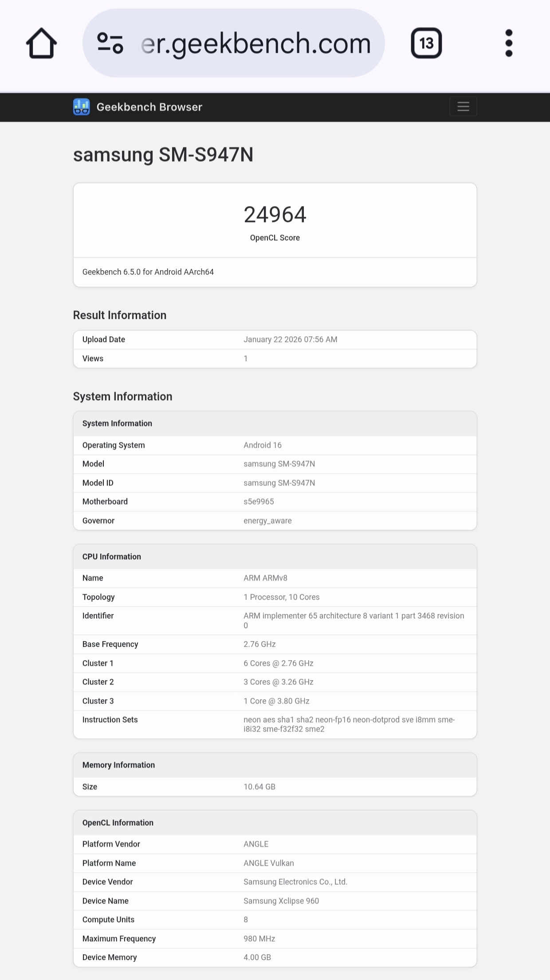Expand the hamburger navigation menu
550x980 pixels.
pyautogui.click(x=463, y=106)
